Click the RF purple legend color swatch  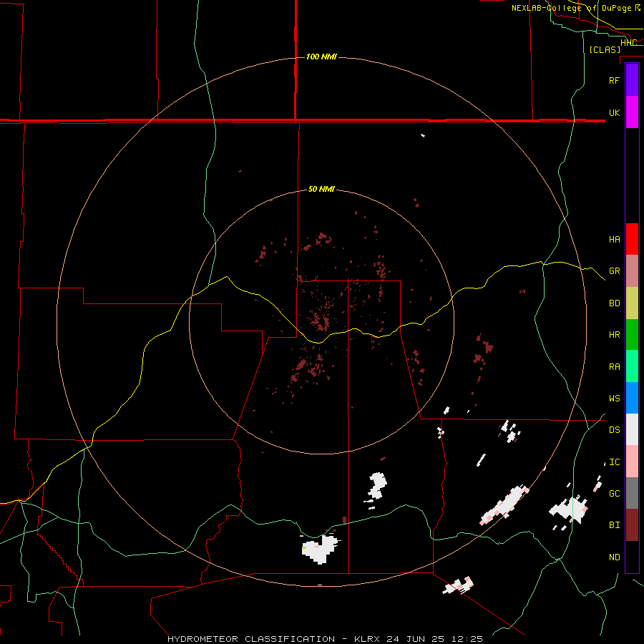tap(632, 80)
